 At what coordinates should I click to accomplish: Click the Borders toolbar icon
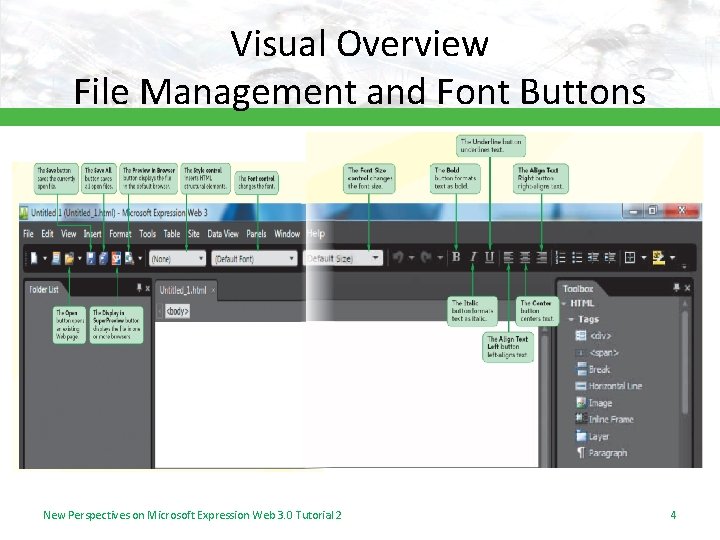630,258
